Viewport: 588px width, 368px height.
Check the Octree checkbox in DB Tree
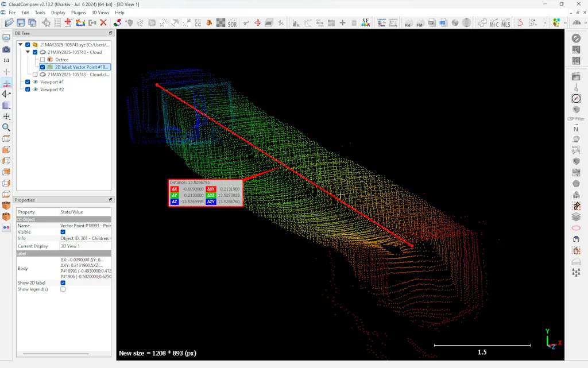click(x=42, y=60)
